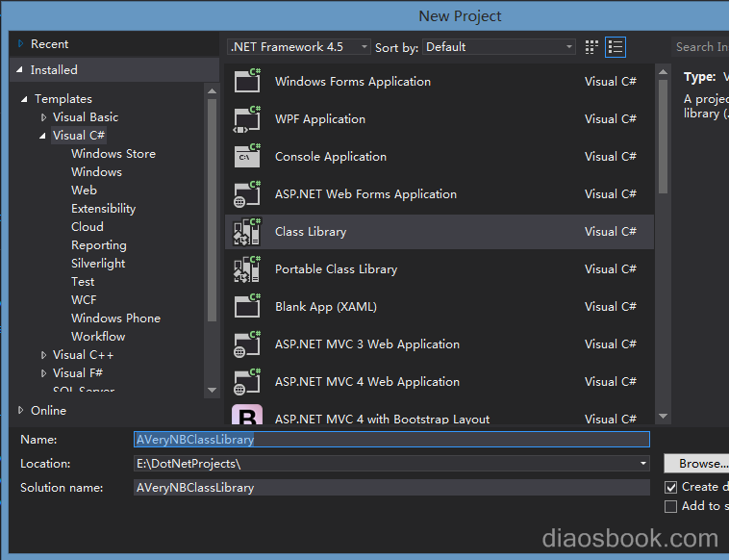Click the Search Installed Templates box
This screenshot has height=560, width=729.
click(700, 47)
